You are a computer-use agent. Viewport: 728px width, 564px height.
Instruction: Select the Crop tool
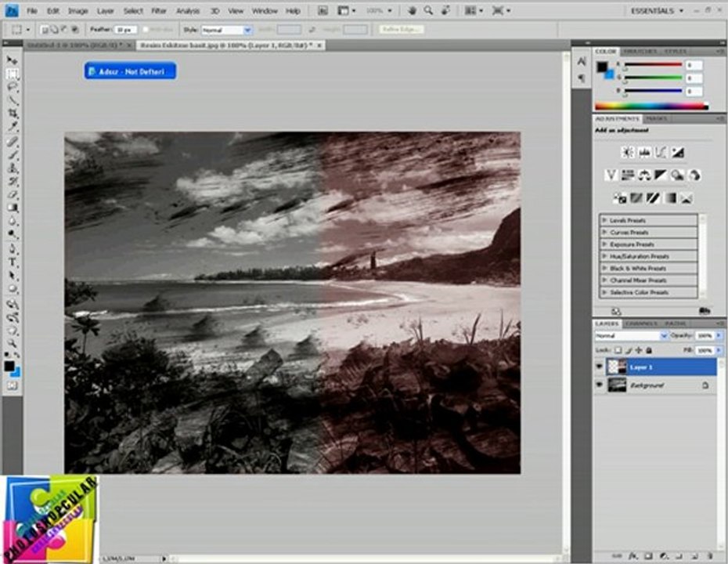13,114
